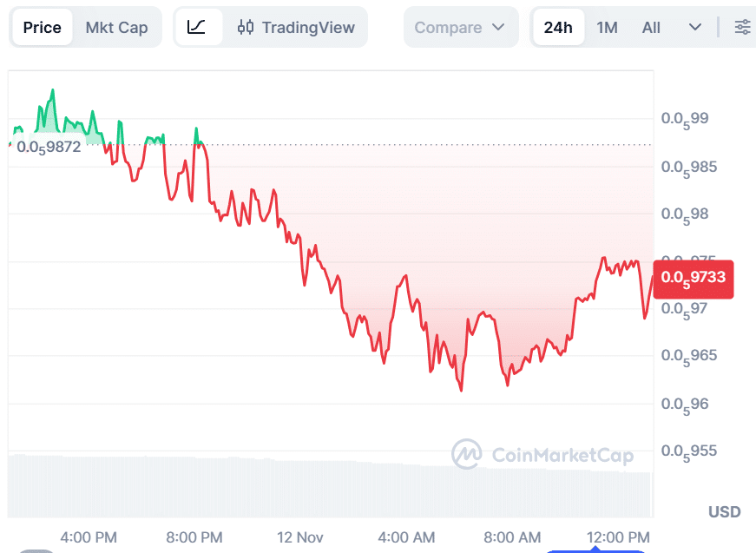Click the 0.0₅9872 previous price label

(x=48, y=147)
